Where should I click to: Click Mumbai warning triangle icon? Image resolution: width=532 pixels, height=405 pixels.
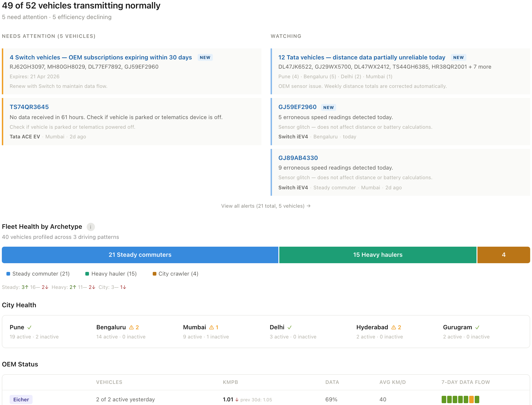point(212,327)
